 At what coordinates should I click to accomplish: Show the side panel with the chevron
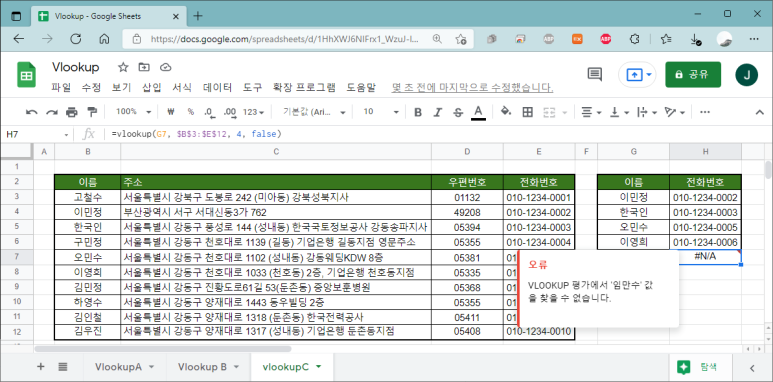click(752, 367)
